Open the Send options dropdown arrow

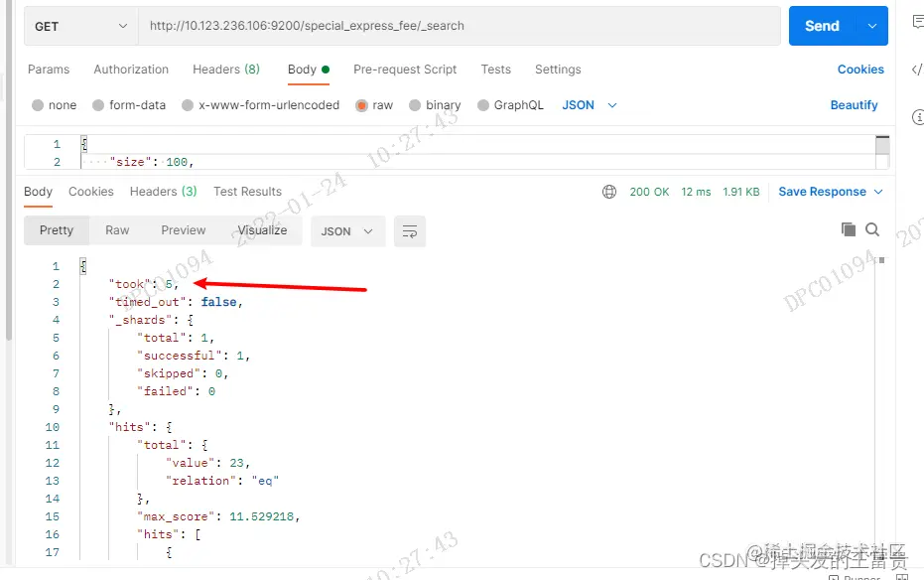[x=872, y=26]
